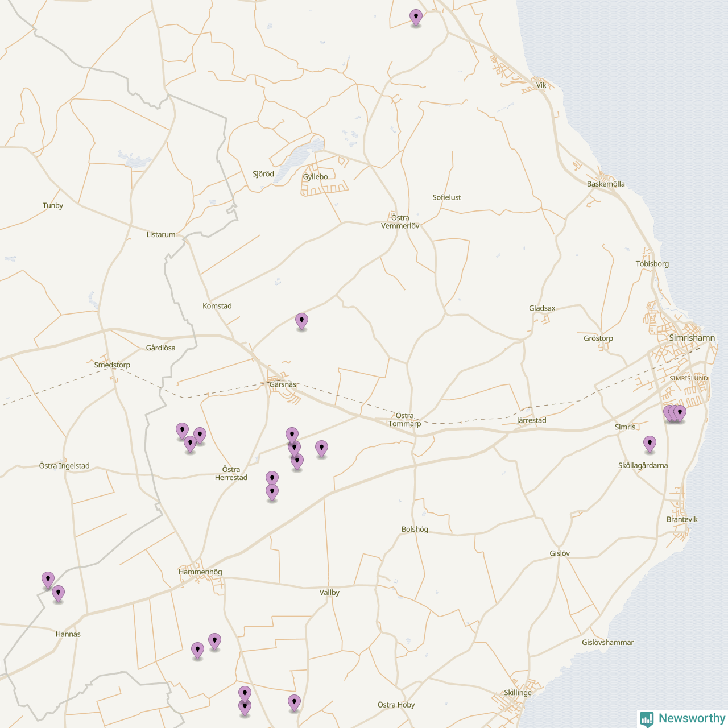
Task: Click the Östra Herrestad place label
Action: (231, 474)
